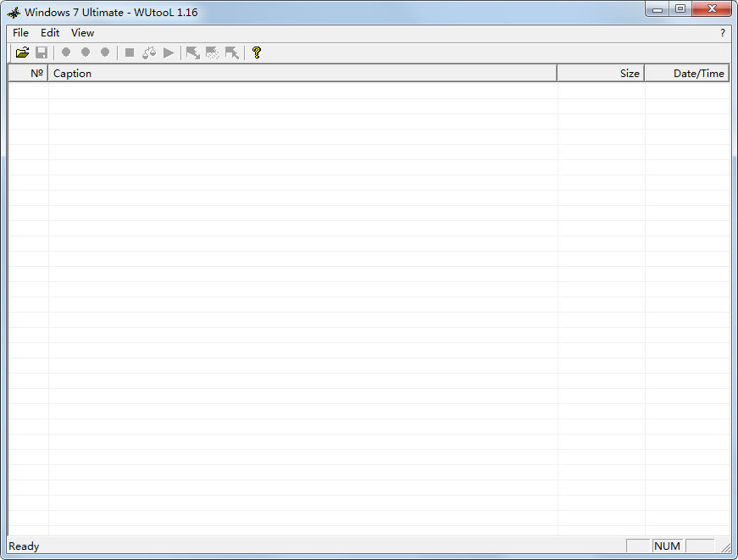The image size is (738, 560).
Task: Click the last arrow toolbar icon
Action: point(232,53)
